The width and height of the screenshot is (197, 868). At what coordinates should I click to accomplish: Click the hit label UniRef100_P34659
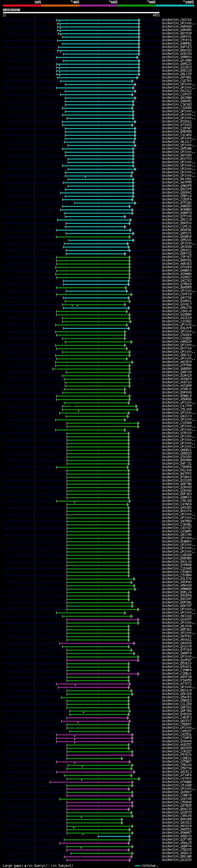click(x=177, y=681)
